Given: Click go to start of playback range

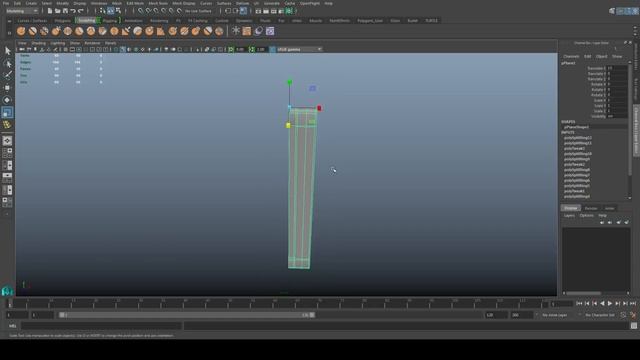Looking at the screenshot, I should pos(579,304).
